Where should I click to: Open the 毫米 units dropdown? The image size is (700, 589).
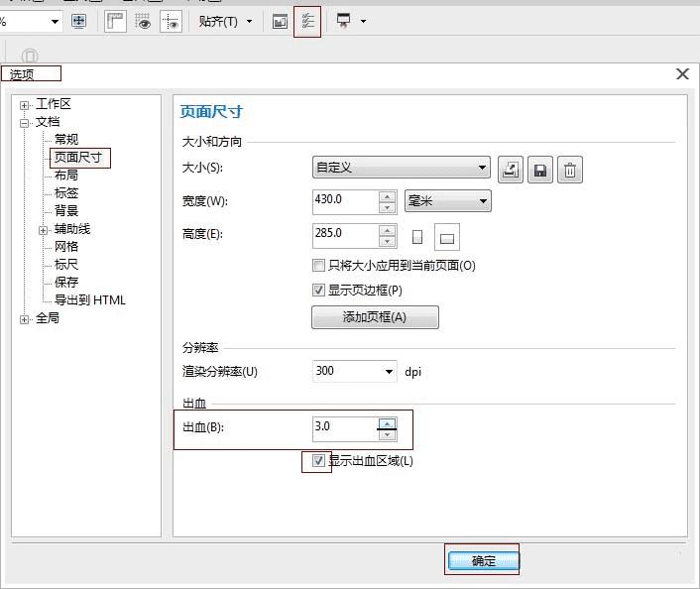pos(448,201)
